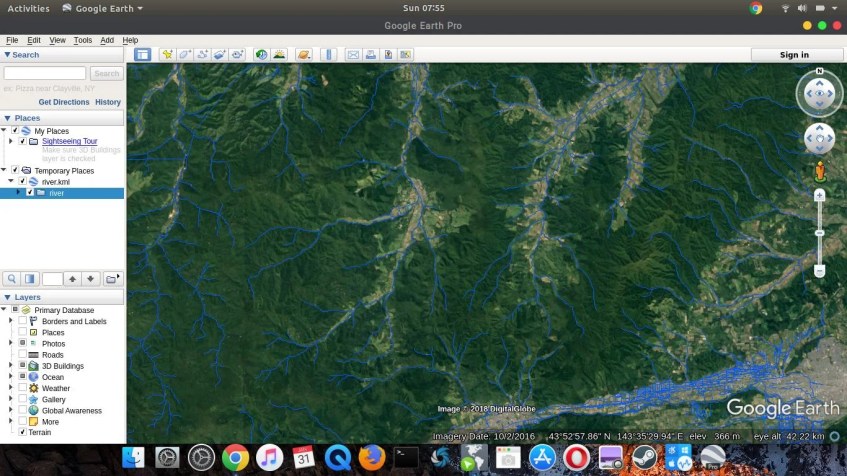Click the Search button
847x476 pixels.
pyautogui.click(x=106, y=73)
